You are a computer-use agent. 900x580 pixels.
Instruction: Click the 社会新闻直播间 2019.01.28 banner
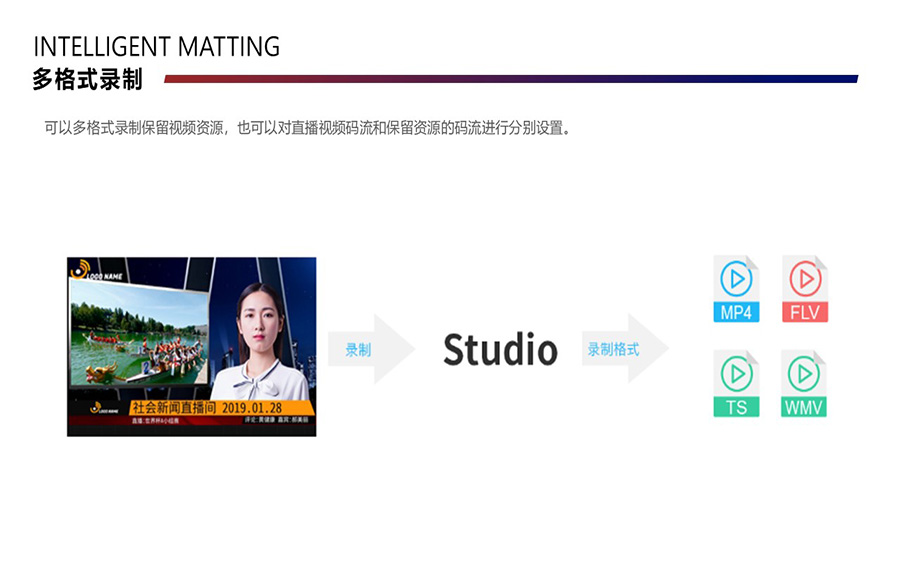click(222, 408)
